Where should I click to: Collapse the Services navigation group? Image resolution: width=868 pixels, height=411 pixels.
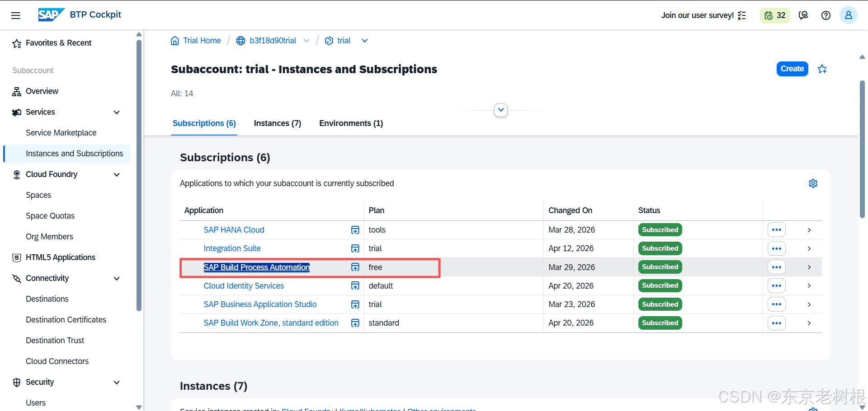(117, 112)
